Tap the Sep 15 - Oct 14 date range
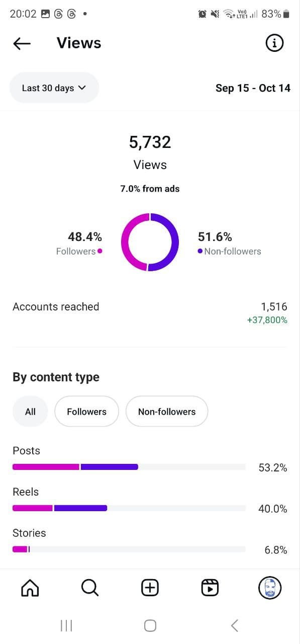Screen dimensions: 300x644 (253, 88)
